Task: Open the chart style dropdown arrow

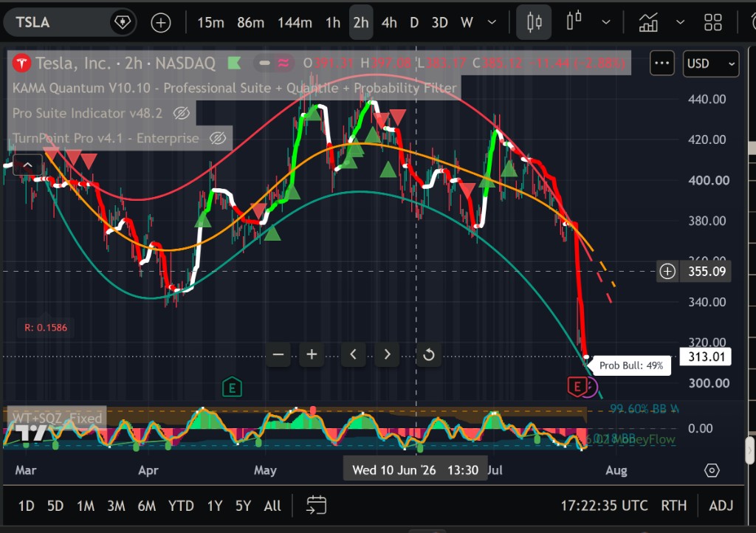Action: (x=606, y=22)
